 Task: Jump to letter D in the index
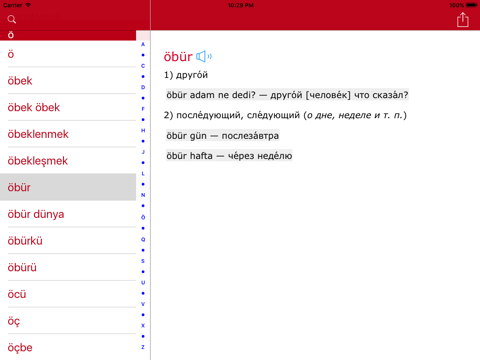click(x=143, y=87)
